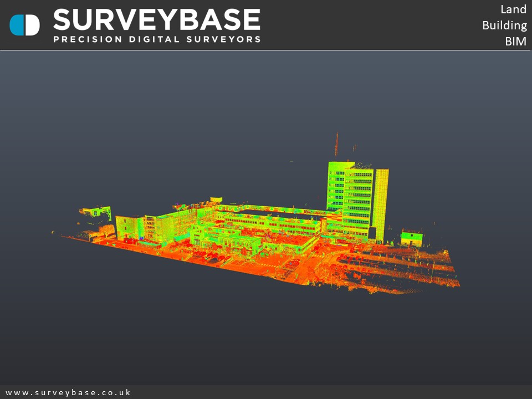Click the 'Land' label in header

click(513, 9)
